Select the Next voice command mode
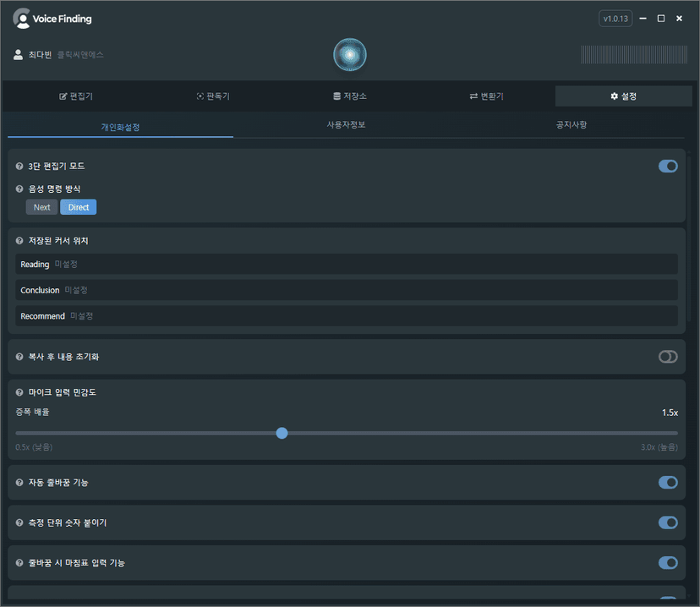Screen dimensions: 700x607 (41, 206)
